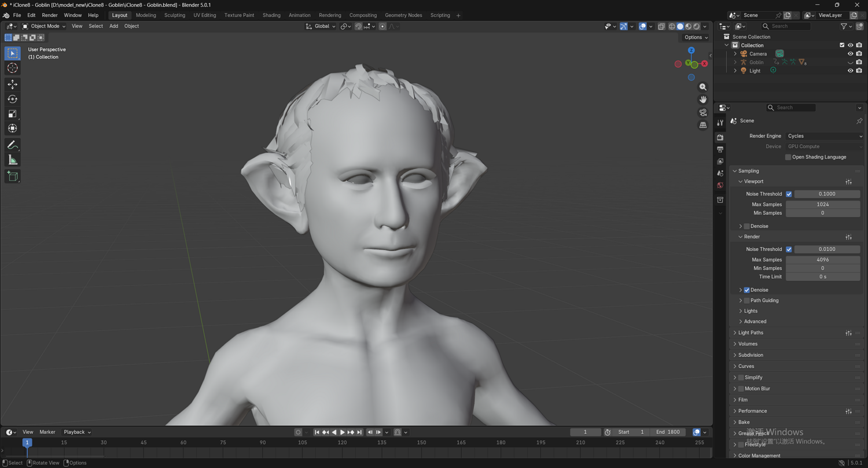The image size is (868, 468).
Task: Enable the Simplify checkbox
Action: [741, 378]
